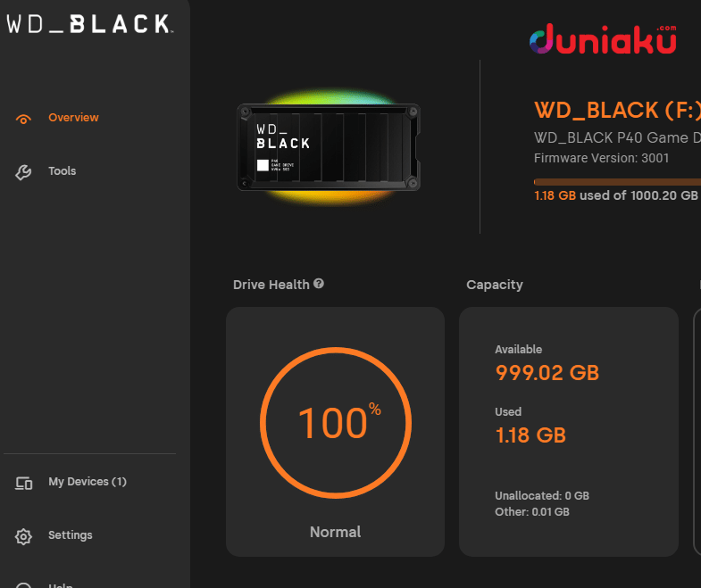Click the duniaku.com logo

point(602,39)
